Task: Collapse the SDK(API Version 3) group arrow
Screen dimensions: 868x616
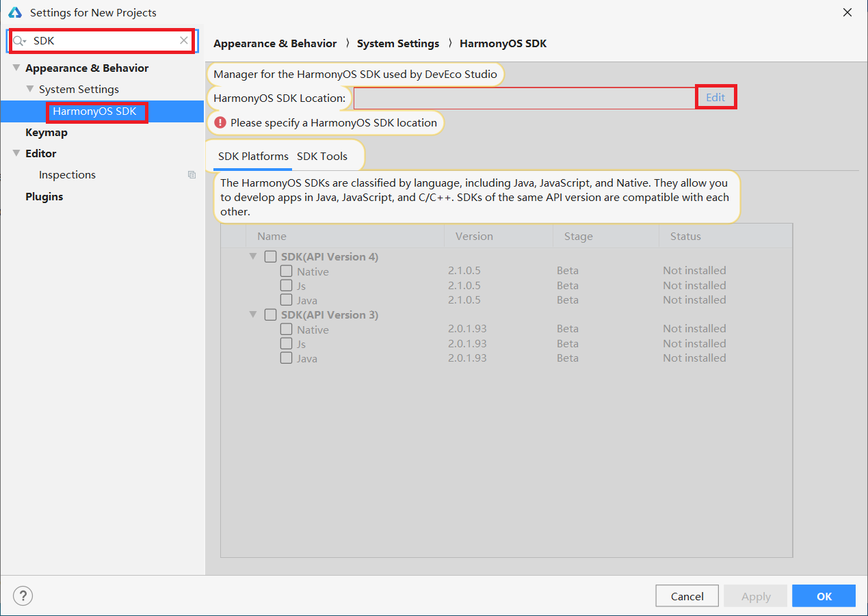Action: (253, 314)
